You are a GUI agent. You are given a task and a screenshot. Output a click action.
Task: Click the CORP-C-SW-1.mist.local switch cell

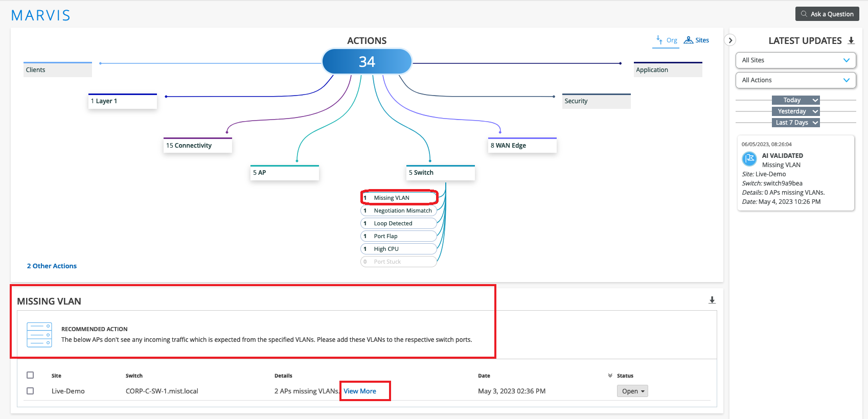pos(162,391)
